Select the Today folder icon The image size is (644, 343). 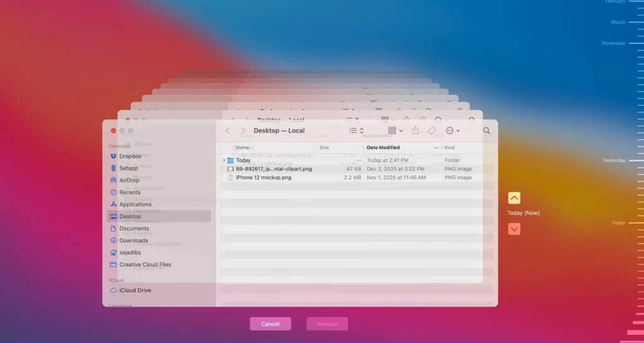tap(230, 160)
